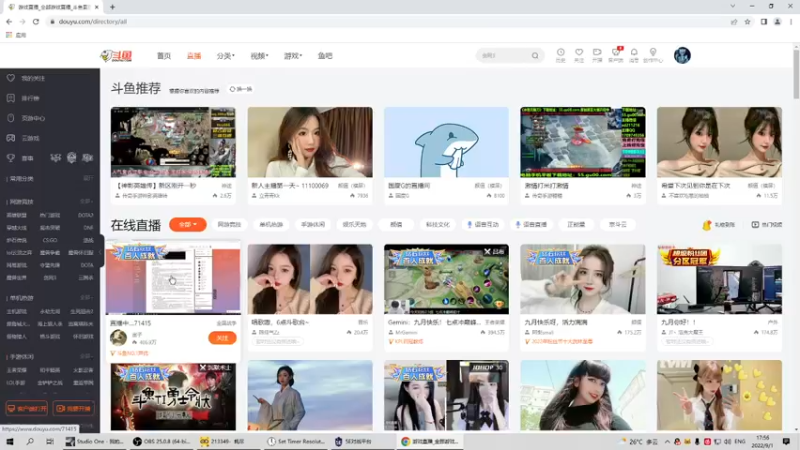
Task: Select the 网游竞技 filter chip
Action: pyautogui.click(x=229, y=224)
